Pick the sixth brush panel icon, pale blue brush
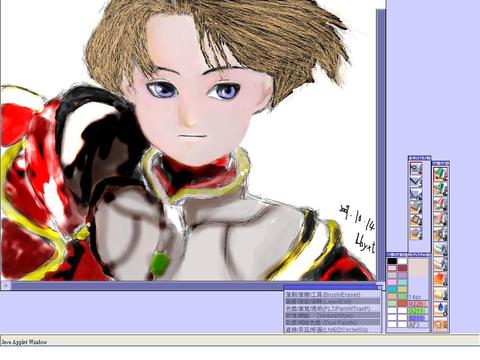 (x=441, y=249)
